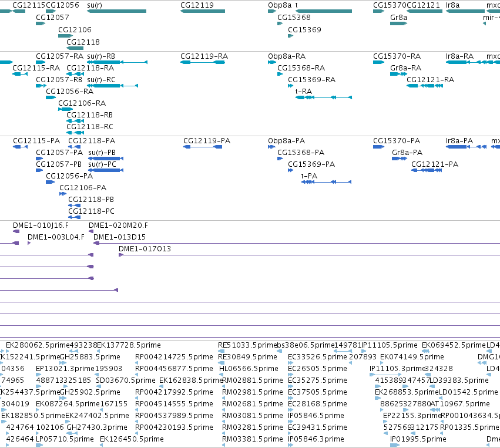500x448 pixels.
Task: Select protein Gr8a-PA
Action: (407, 153)
